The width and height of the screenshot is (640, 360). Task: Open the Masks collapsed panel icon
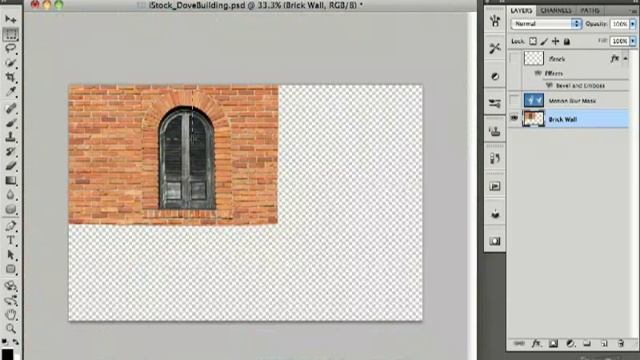click(x=495, y=241)
